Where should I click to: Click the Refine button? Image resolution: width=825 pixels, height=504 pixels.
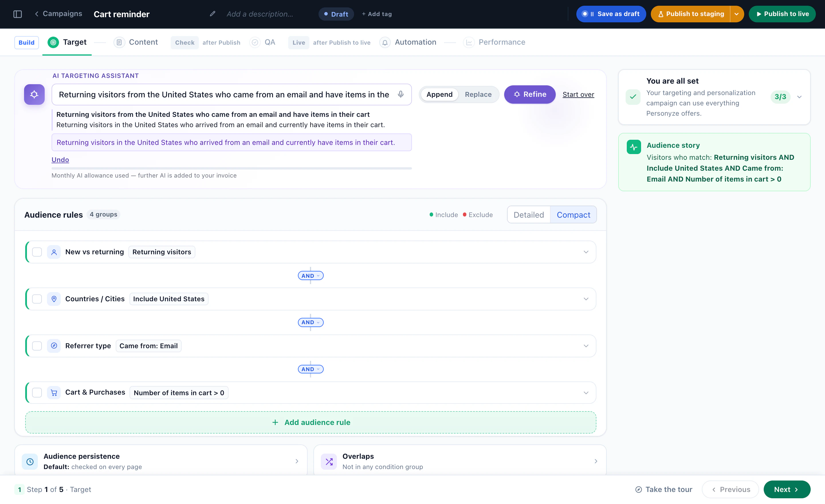click(530, 94)
